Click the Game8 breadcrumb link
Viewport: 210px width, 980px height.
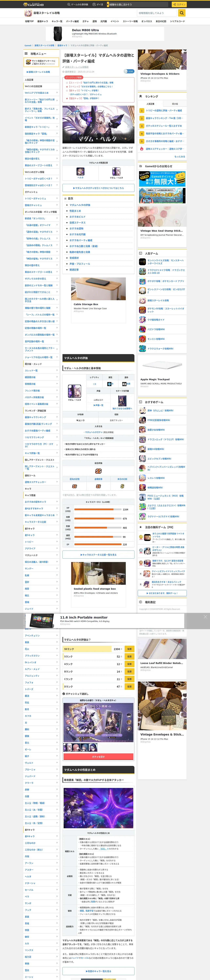click(x=28, y=45)
